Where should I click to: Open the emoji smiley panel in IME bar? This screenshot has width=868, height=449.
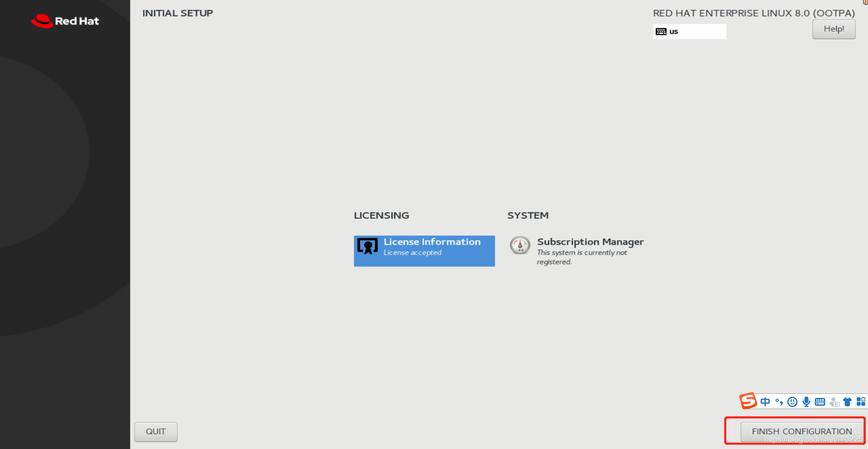coord(792,402)
